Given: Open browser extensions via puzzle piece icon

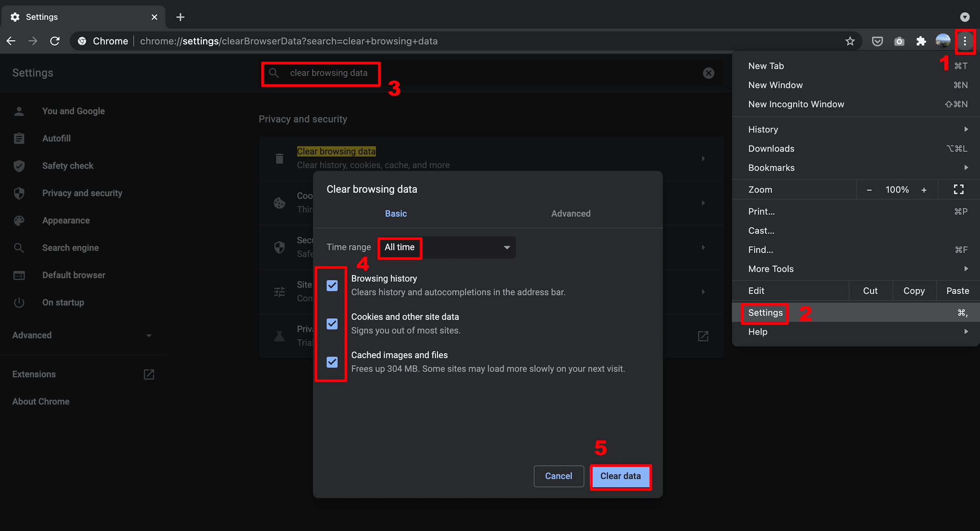Looking at the screenshot, I should pos(921,41).
